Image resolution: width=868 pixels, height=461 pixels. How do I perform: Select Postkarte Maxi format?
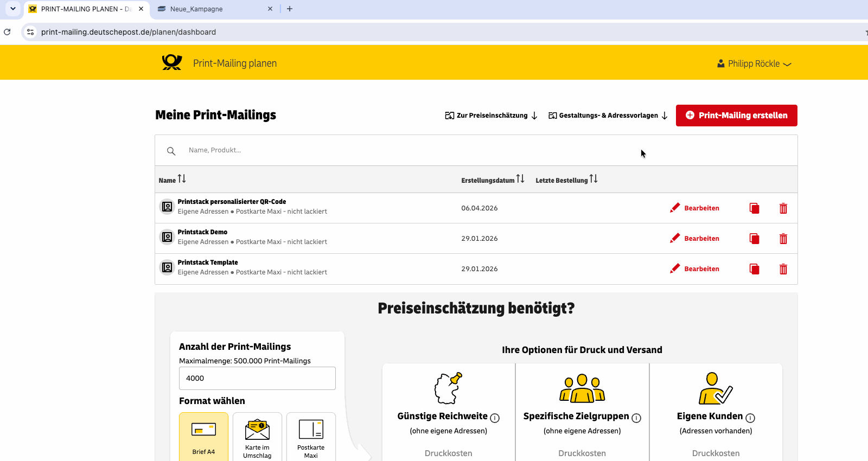[x=311, y=437]
